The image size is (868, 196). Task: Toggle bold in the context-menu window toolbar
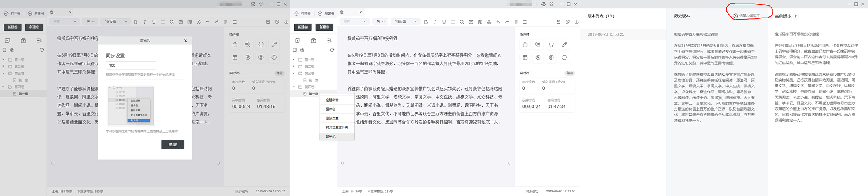(x=426, y=22)
